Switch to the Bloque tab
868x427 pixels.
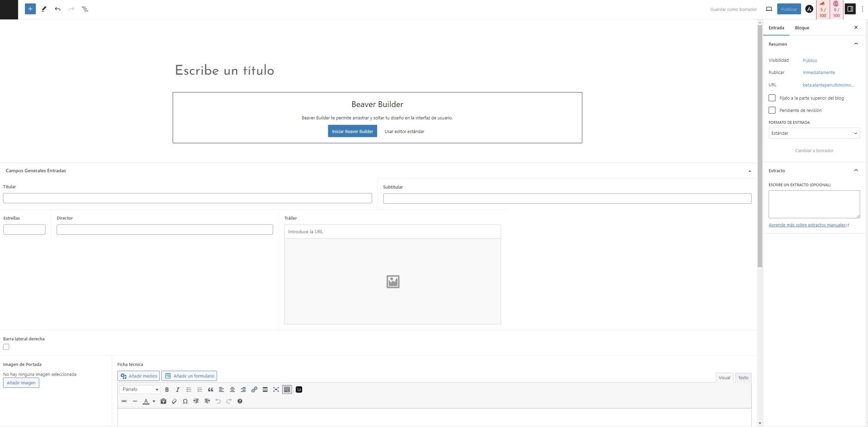802,28
